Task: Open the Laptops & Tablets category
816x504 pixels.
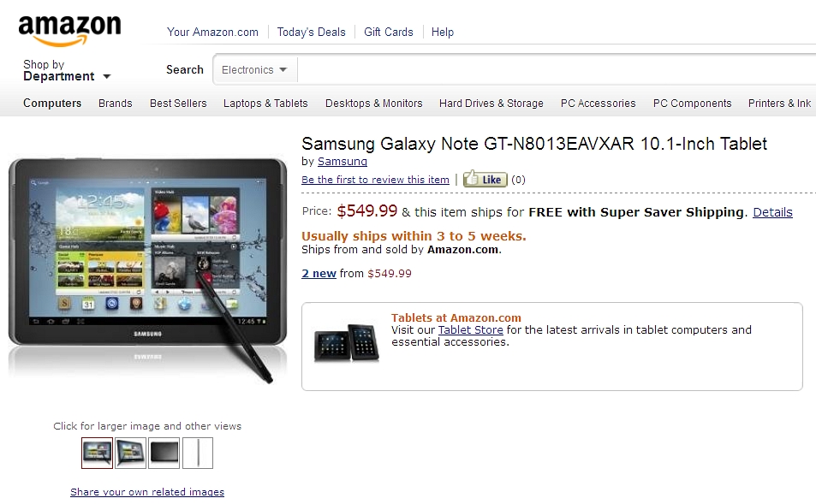Action: [265, 104]
